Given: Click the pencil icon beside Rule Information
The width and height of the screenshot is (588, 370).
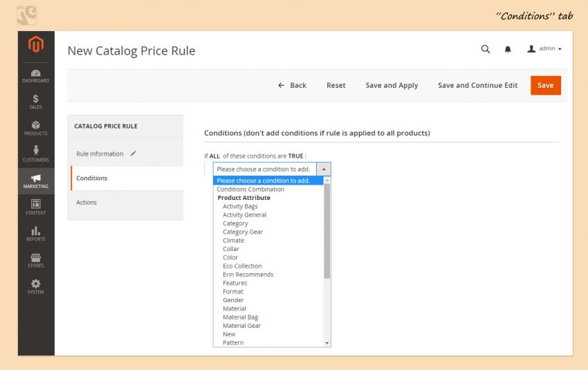Looking at the screenshot, I should (133, 154).
